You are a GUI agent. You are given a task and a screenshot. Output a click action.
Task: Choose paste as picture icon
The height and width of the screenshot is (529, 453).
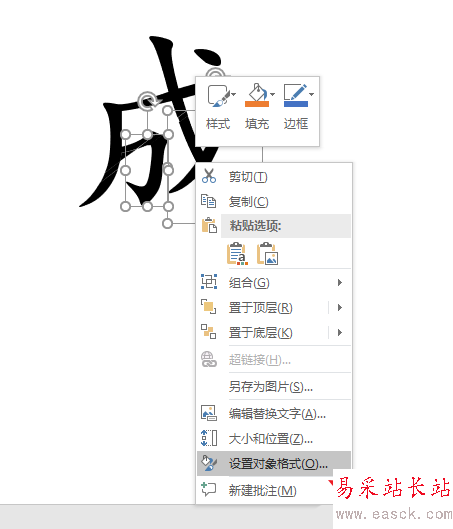[267, 254]
